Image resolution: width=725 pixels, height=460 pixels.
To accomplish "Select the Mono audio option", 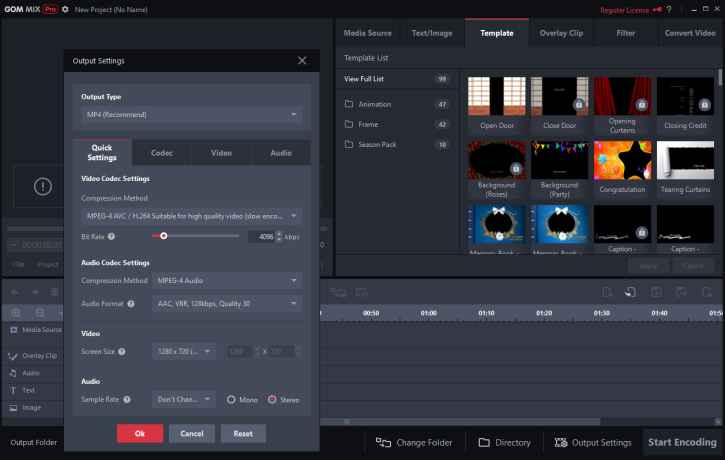I will click(x=231, y=399).
